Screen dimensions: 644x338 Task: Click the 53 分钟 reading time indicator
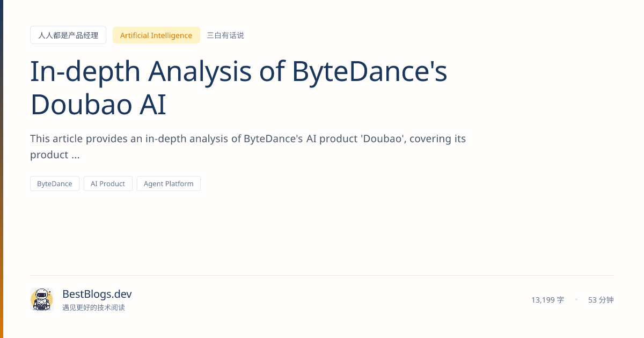click(x=601, y=300)
